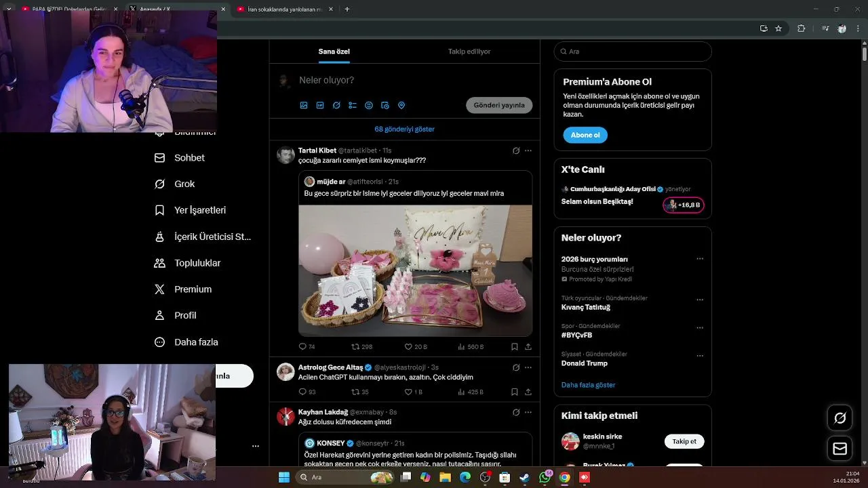Open Grok icon in composer
868x488 pixels.
coord(336,105)
